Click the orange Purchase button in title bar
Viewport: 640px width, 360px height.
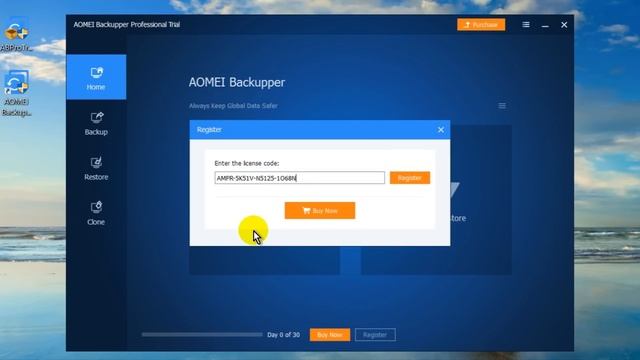[x=481, y=25]
